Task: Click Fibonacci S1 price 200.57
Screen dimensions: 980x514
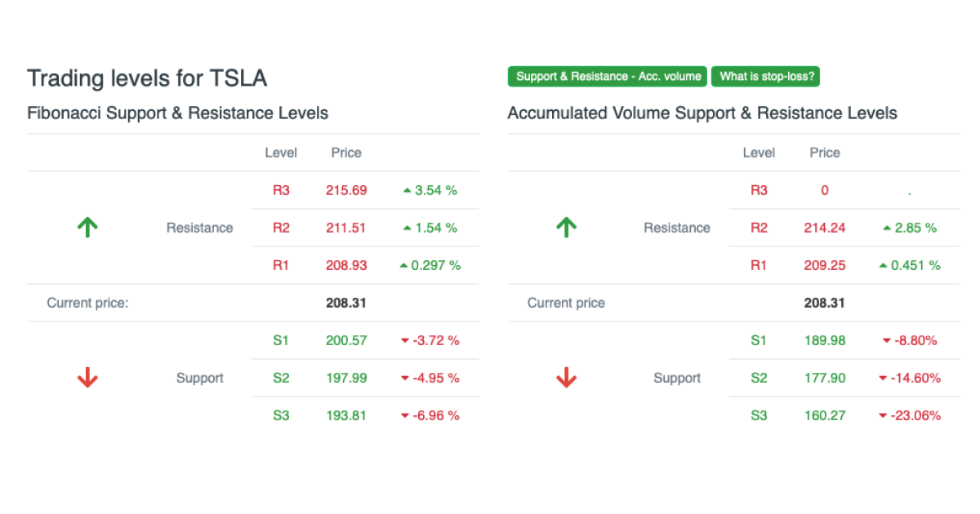Action: [346, 340]
